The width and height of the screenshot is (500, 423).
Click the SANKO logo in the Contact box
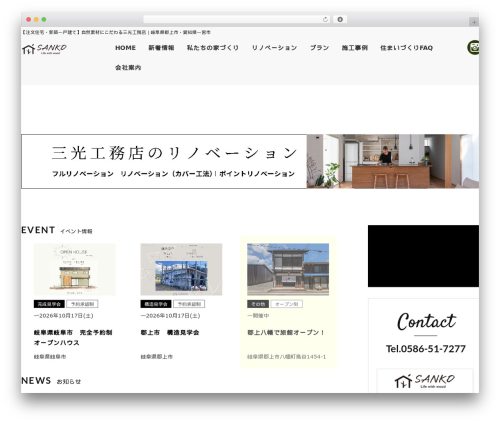point(425,381)
